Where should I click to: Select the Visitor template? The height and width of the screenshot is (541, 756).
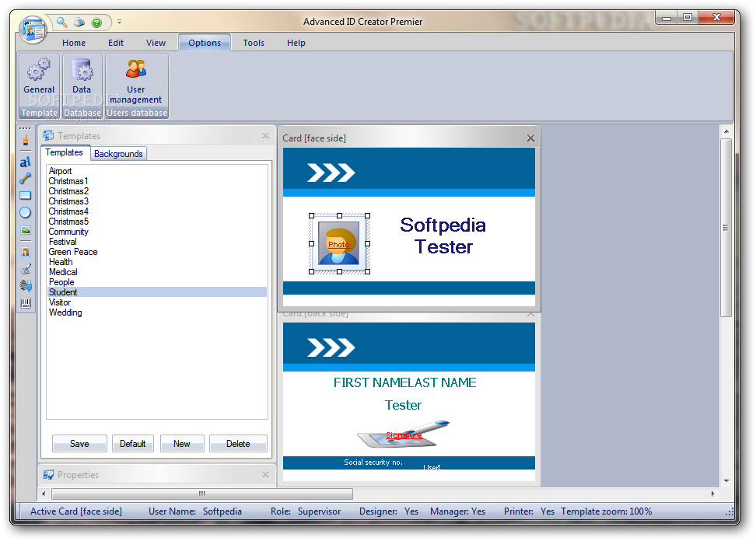click(157, 302)
